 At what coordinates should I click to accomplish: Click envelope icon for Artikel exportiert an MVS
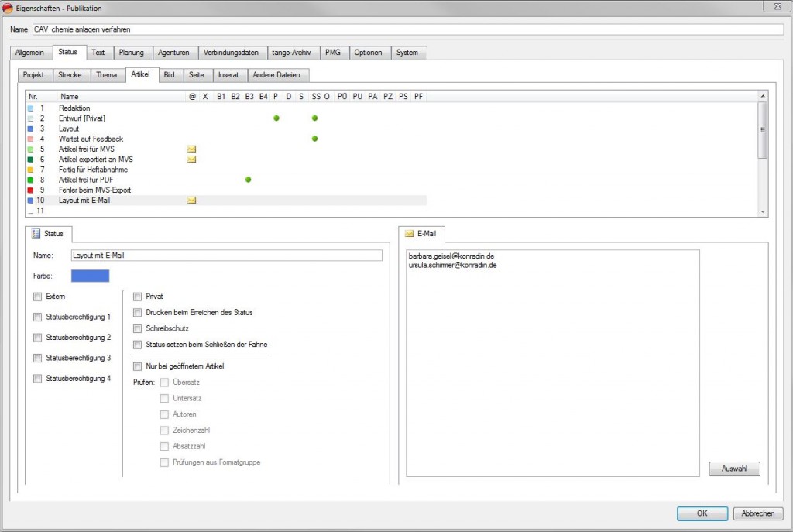click(x=192, y=159)
